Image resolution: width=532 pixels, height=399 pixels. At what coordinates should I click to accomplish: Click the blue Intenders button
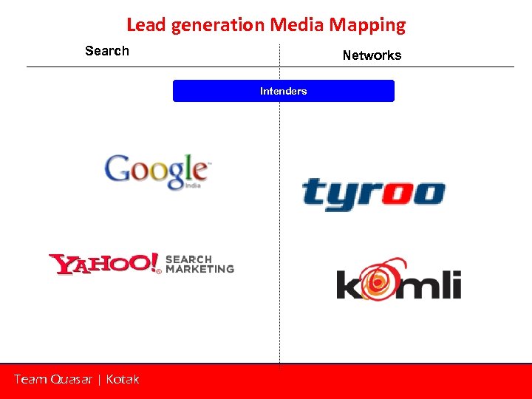tap(284, 91)
